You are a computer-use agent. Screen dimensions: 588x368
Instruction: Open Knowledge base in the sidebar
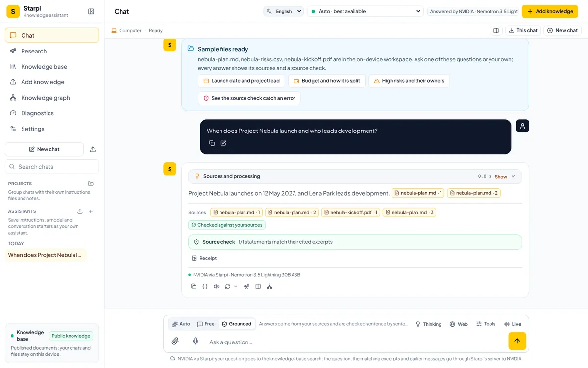pyautogui.click(x=52, y=66)
